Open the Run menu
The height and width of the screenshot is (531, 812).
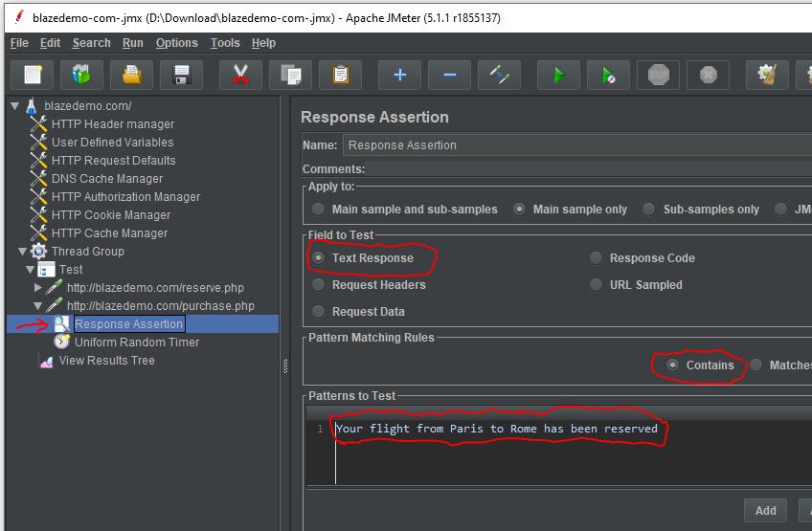pyautogui.click(x=133, y=43)
